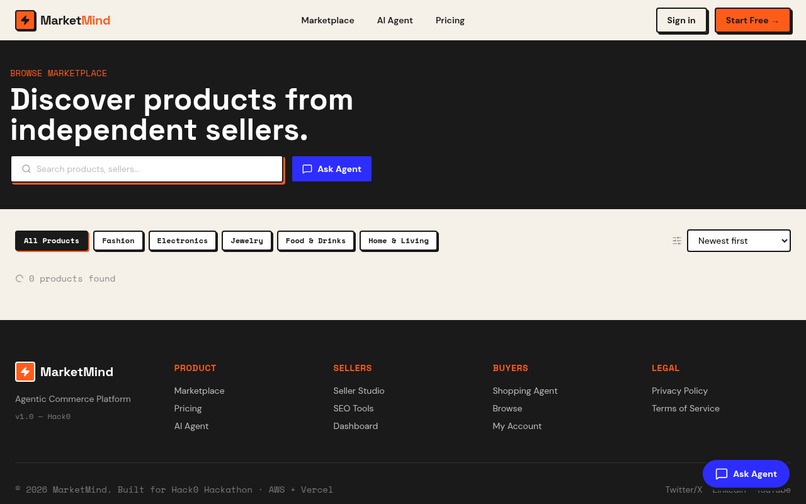Open the Twitter/X footer link
Image resolution: width=806 pixels, height=504 pixels.
[684, 490]
